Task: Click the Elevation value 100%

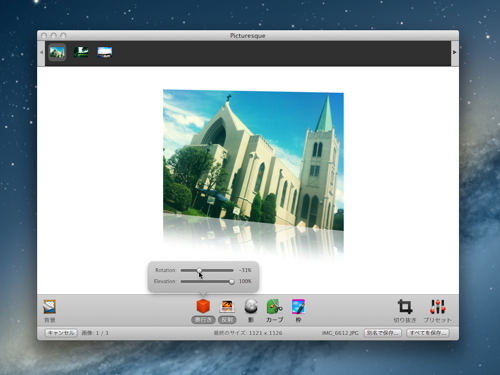Action: pos(245,281)
